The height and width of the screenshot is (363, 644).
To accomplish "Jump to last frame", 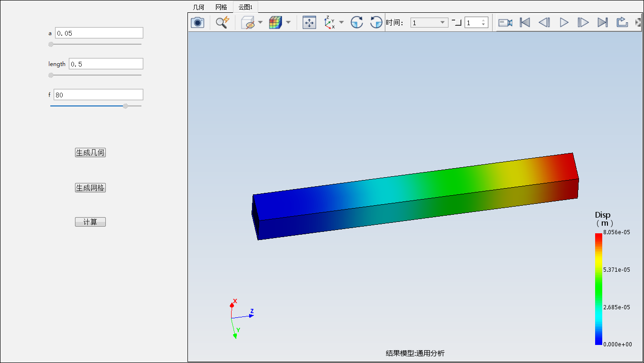I will pyautogui.click(x=603, y=22).
